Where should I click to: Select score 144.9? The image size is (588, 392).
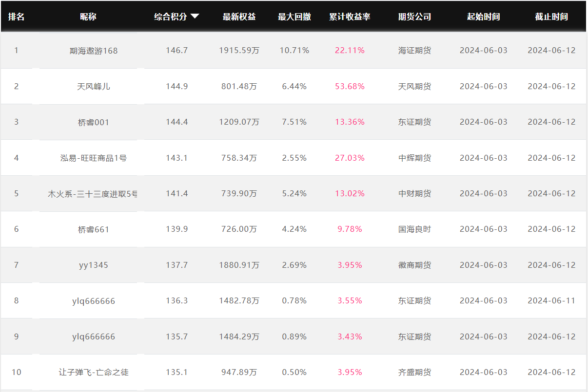click(177, 86)
